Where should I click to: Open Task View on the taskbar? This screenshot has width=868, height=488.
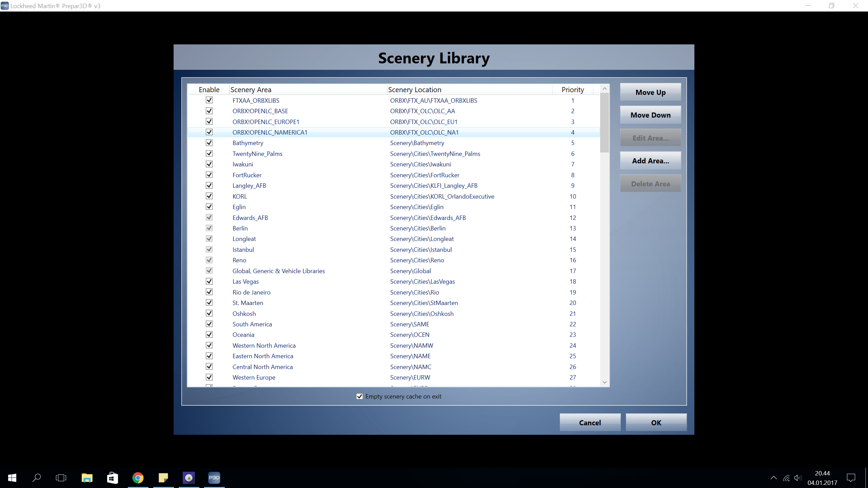coord(61,478)
